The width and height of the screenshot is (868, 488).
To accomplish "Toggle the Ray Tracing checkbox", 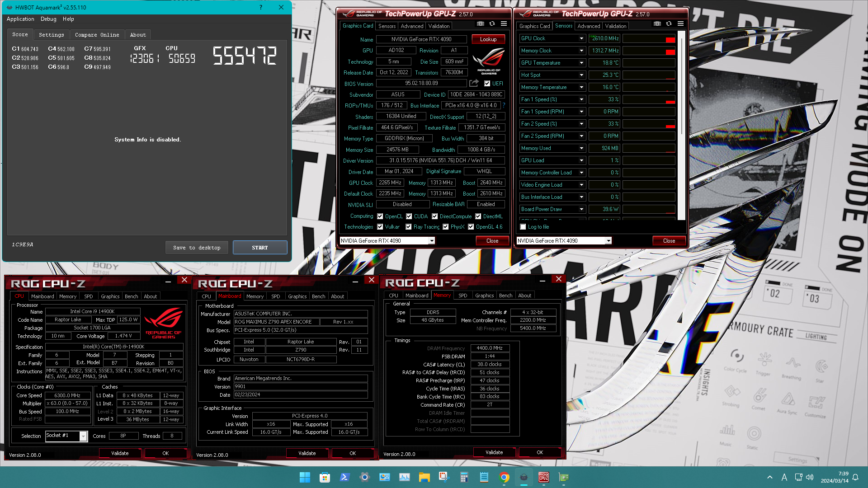I will [x=409, y=227].
